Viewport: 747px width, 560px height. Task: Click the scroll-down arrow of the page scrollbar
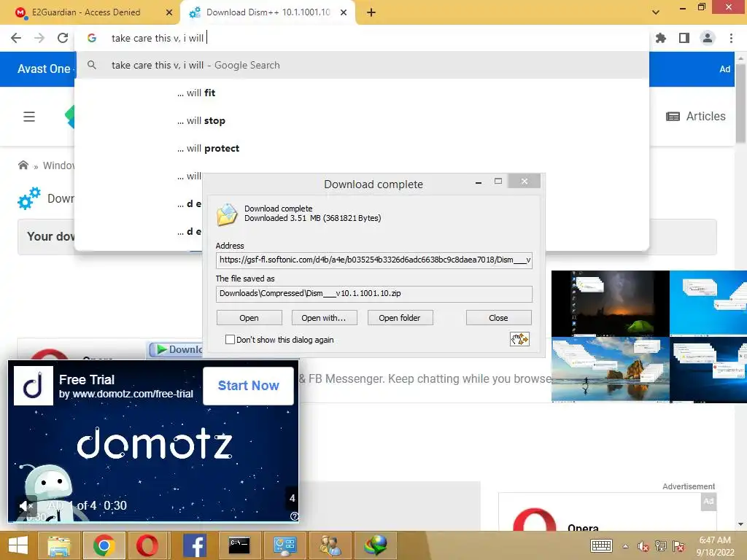pyautogui.click(x=741, y=524)
